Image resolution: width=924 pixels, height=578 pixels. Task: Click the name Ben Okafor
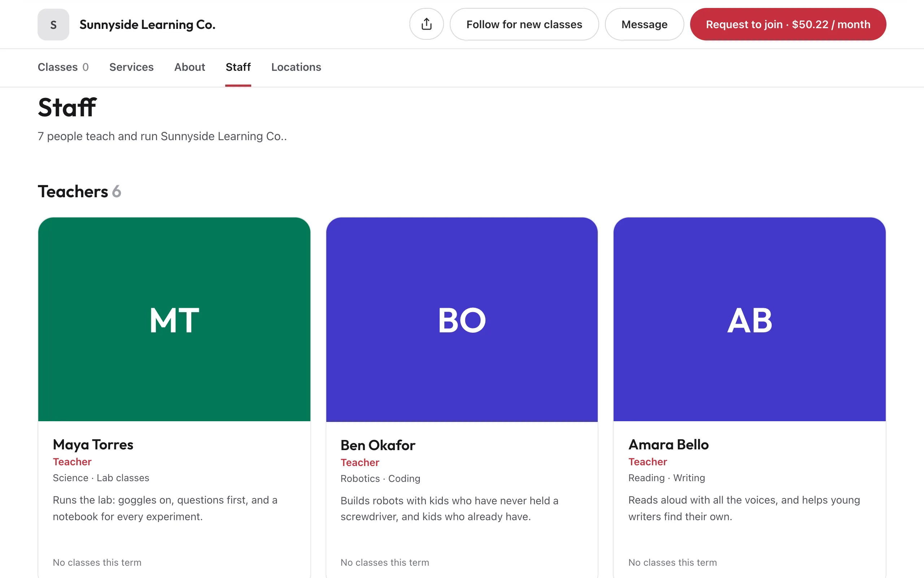click(x=378, y=445)
